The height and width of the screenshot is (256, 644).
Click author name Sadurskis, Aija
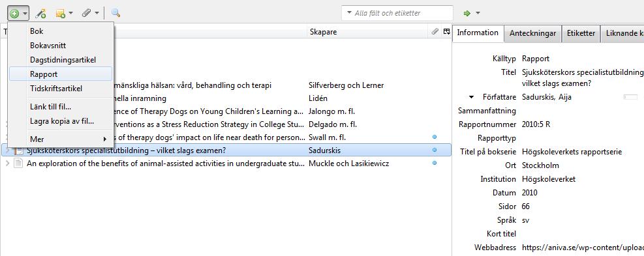pos(547,97)
